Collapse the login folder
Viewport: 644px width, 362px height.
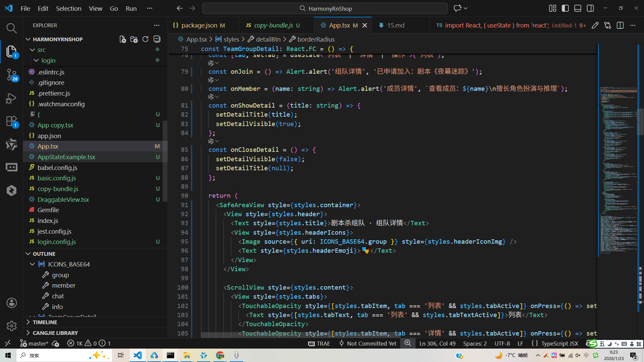pyautogui.click(x=36, y=60)
